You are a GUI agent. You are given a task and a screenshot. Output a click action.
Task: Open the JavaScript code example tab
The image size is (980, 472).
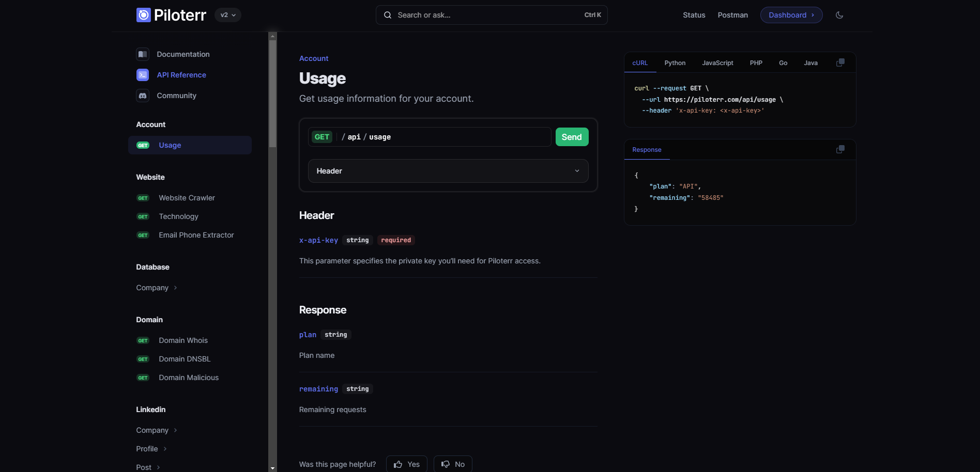click(x=717, y=62)
